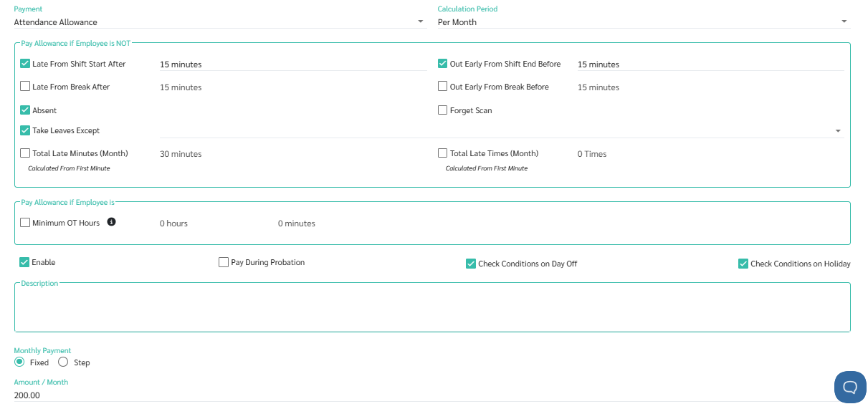Click the Monthly Payment label
Screen dimensions: 868x409
point(43,351)
